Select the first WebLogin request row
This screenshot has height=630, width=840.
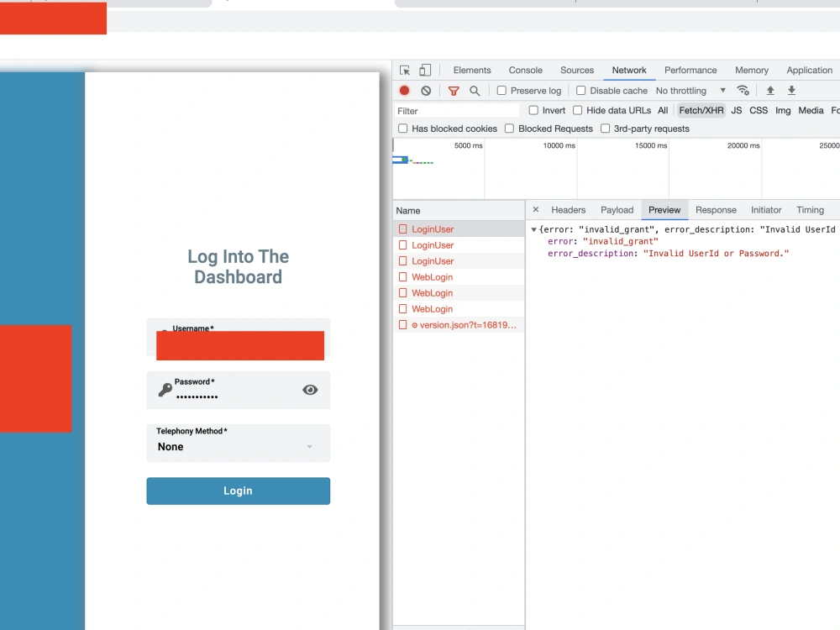[x=459, y=277]
